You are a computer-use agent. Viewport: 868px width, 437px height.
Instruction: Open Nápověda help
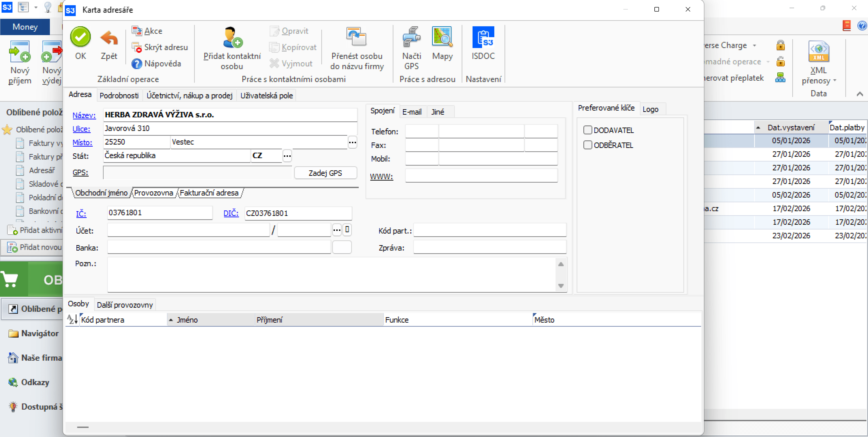coord(156,64)
